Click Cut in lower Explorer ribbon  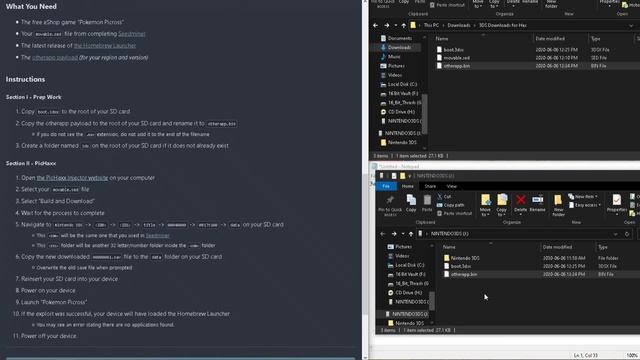coord(444,196)
